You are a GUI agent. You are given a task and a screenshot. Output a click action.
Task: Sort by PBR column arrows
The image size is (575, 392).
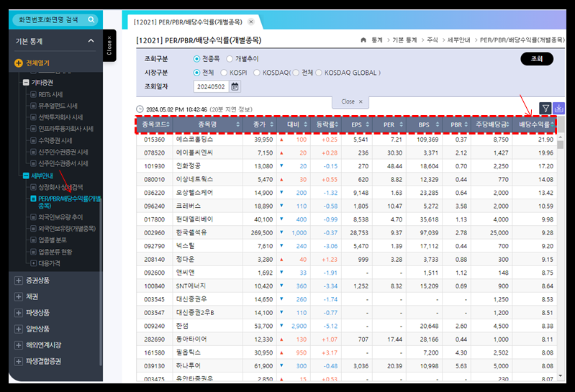466,124
